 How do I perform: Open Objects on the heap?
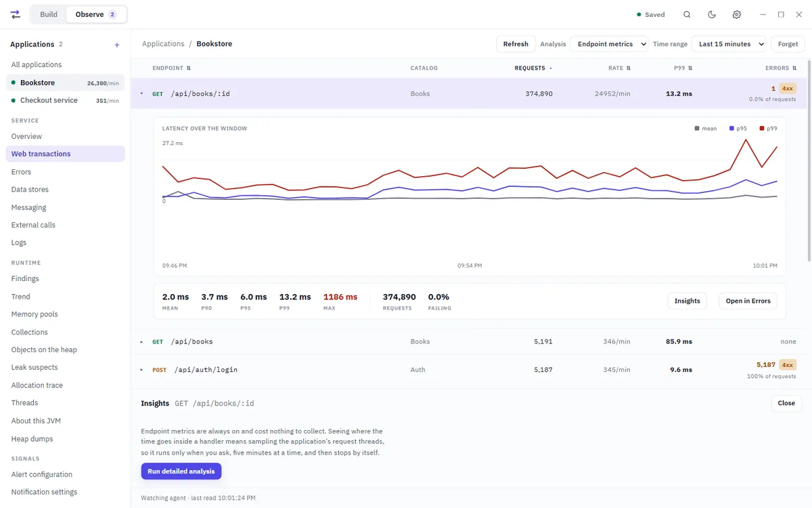point(65,350)
